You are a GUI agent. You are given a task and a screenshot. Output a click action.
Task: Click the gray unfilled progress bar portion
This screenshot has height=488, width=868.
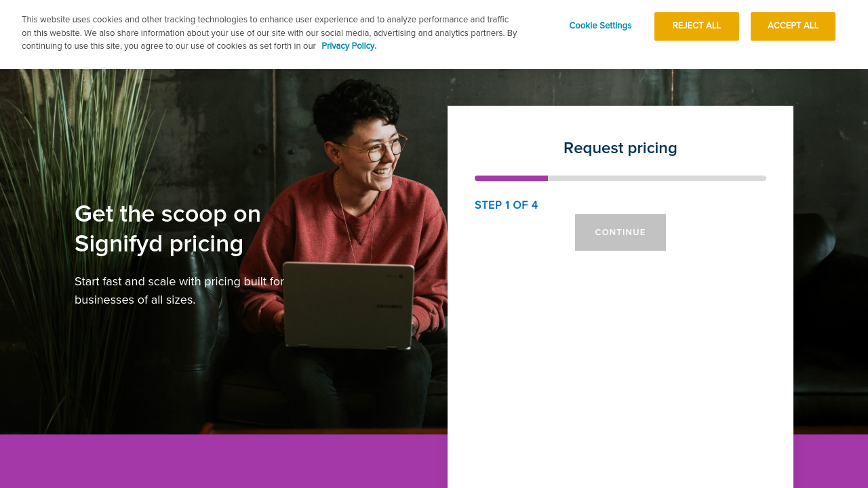click(x=656, y=178)
